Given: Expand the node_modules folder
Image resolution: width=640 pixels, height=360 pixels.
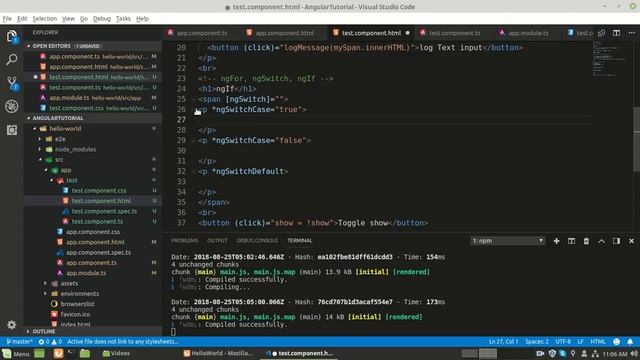Looking at the screenshot, I should [x=40, y=149].
